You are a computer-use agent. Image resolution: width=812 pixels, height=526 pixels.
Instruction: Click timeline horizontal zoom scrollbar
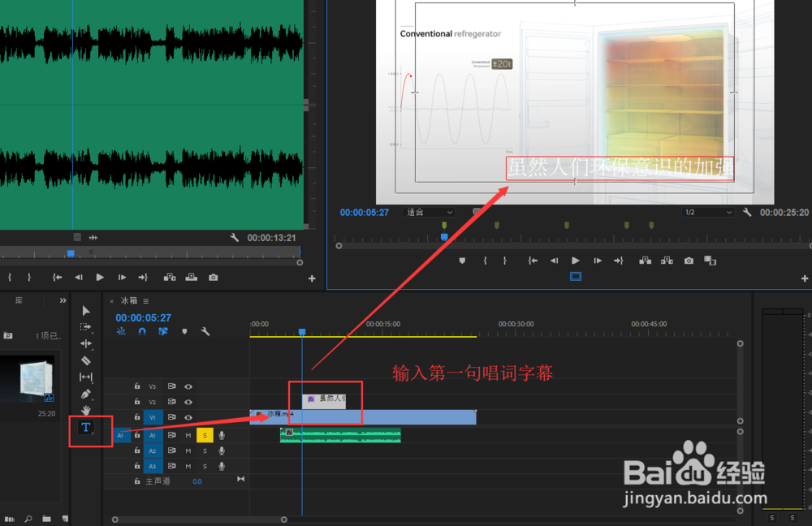pos(200,520)
